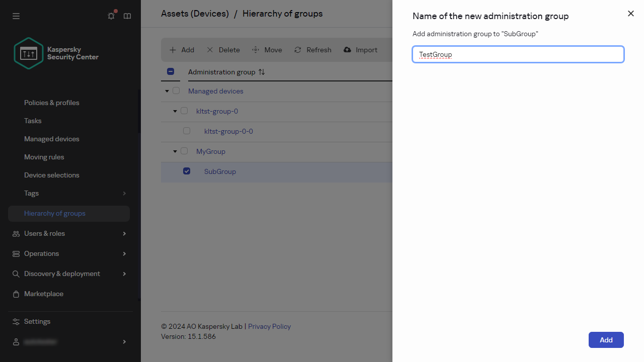This screenshot has width=644, height=362.
Task: Check the kltst-group-0-0 checkbox
Action: tap(187, 131)
